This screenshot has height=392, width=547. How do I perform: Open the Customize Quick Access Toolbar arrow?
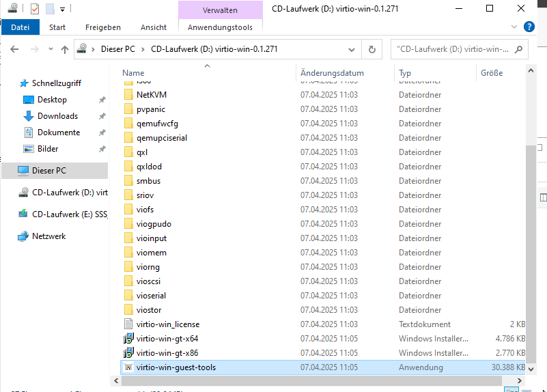(62, 10)
